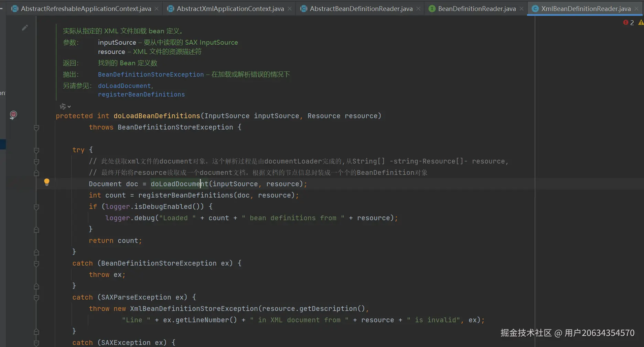The width and height of the screenshot is (644, 347).
Task: Click the class icon on AbstractRefreshableApplicationContext.java tab
Action: pyautogui.click(x=15, y=9)
